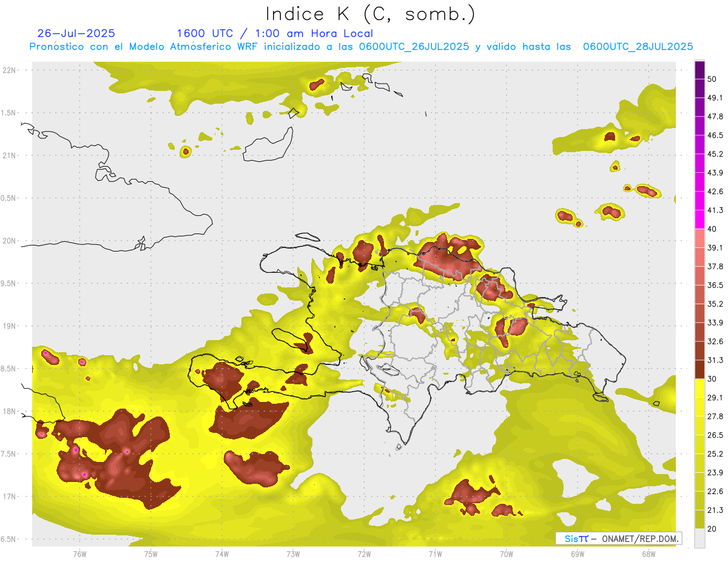Click the "21N" latitude axis label

[10, 155]
